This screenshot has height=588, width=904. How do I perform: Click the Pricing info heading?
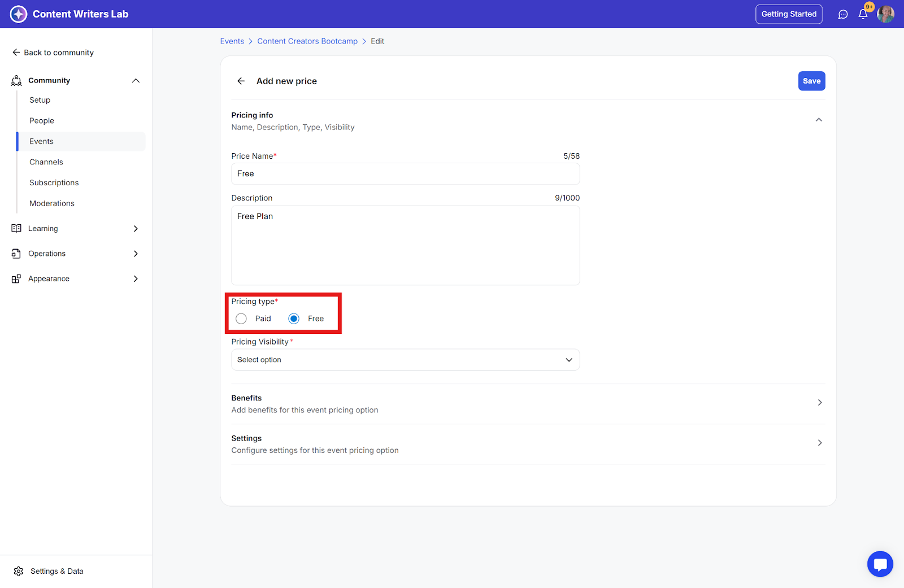pyautogui.click(x=252, y=115)
